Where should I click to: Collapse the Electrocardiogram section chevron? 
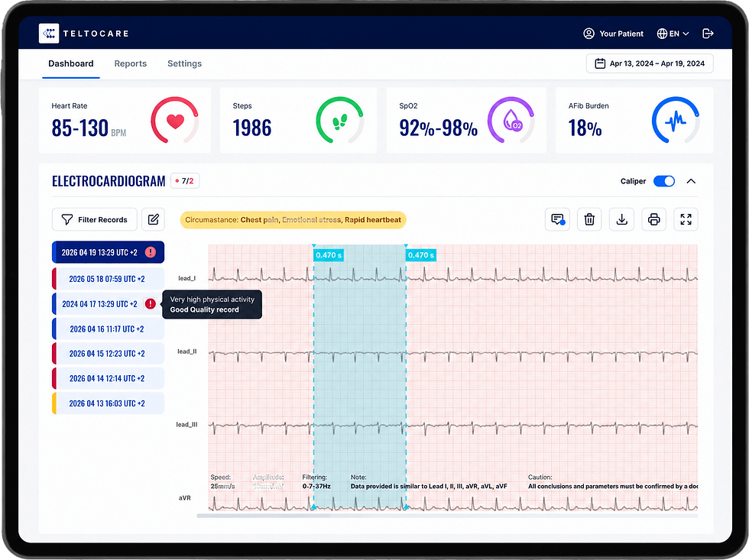[691, 181]
